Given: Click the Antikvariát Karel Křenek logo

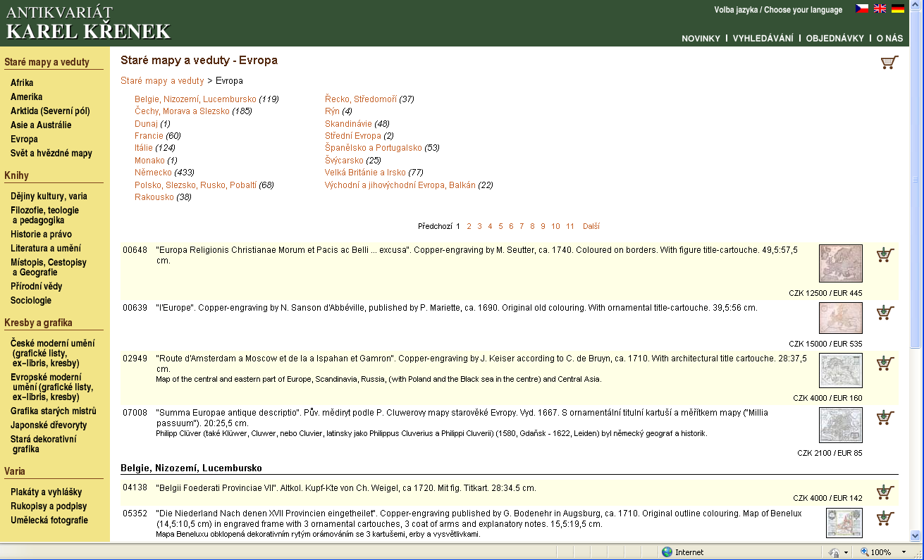Looking at the screenshot, I should pyautogui.click(x=88, y=23).
